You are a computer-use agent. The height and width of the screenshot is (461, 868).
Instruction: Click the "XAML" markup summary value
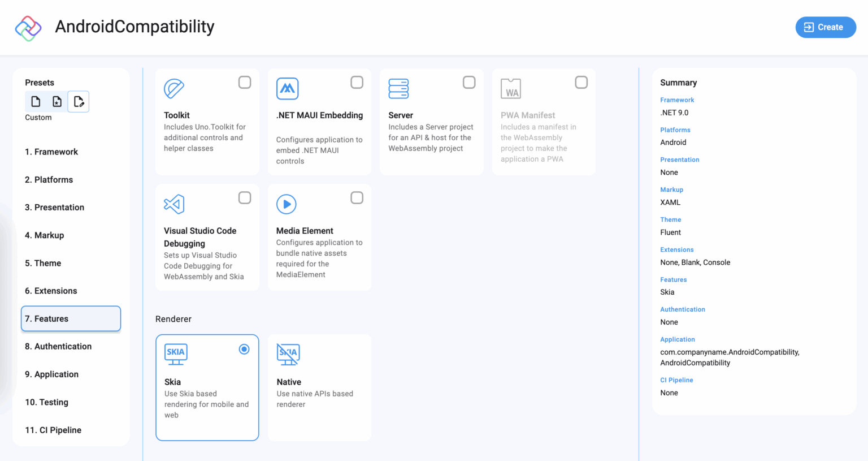click(x=670, y=203)
